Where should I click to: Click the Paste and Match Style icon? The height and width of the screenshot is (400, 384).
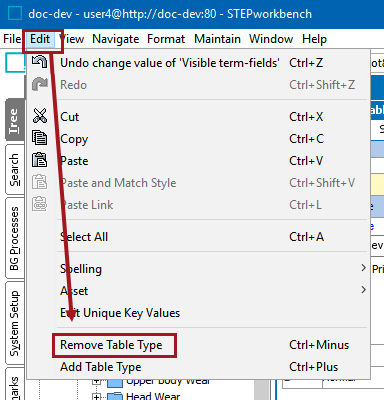pos(40,182)
